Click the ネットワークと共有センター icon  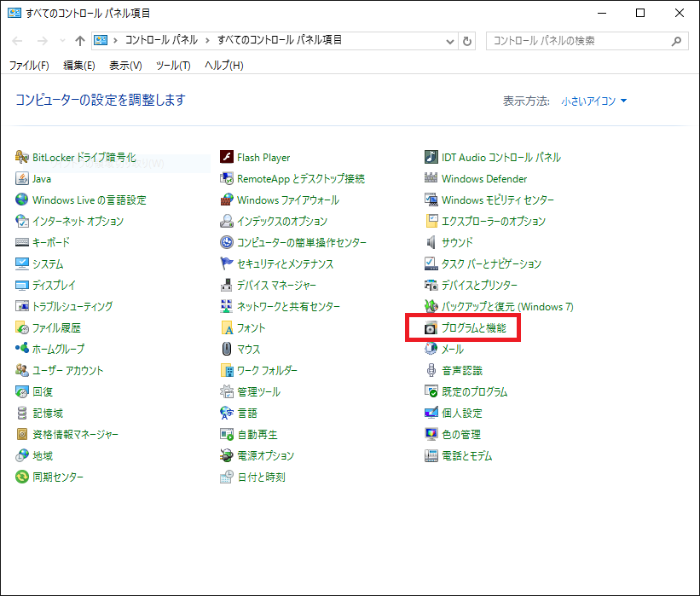[x=227, y=306]
